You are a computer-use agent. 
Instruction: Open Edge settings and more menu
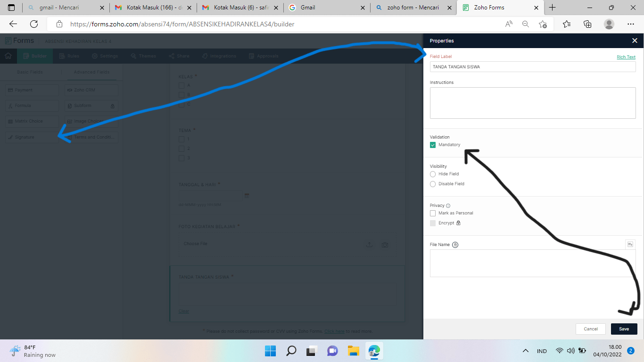(x=631, y=24)
